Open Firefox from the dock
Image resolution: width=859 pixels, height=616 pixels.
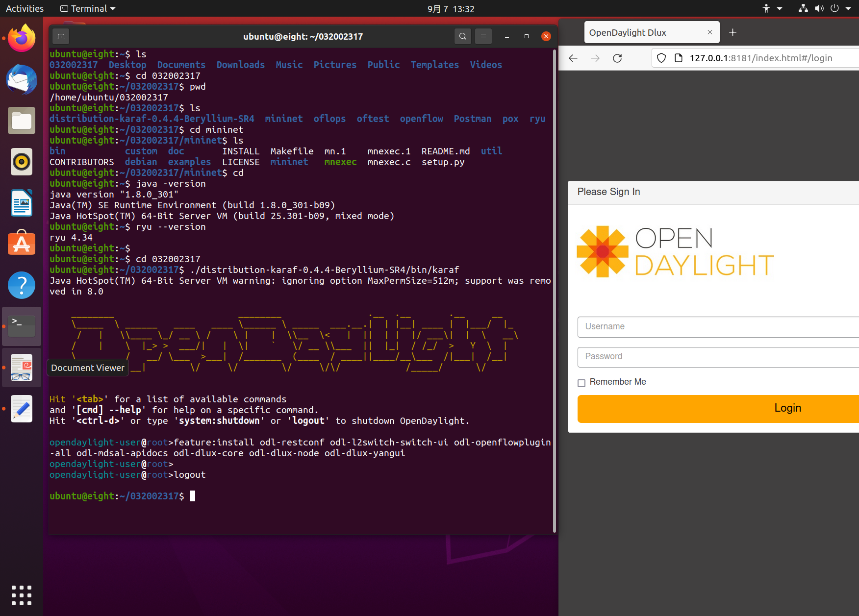[22, 38]
